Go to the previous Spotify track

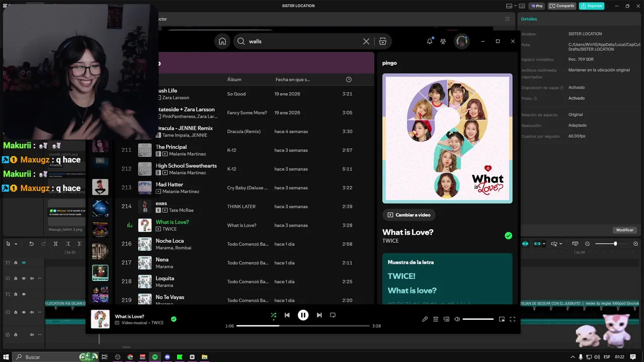coord(287,315)
